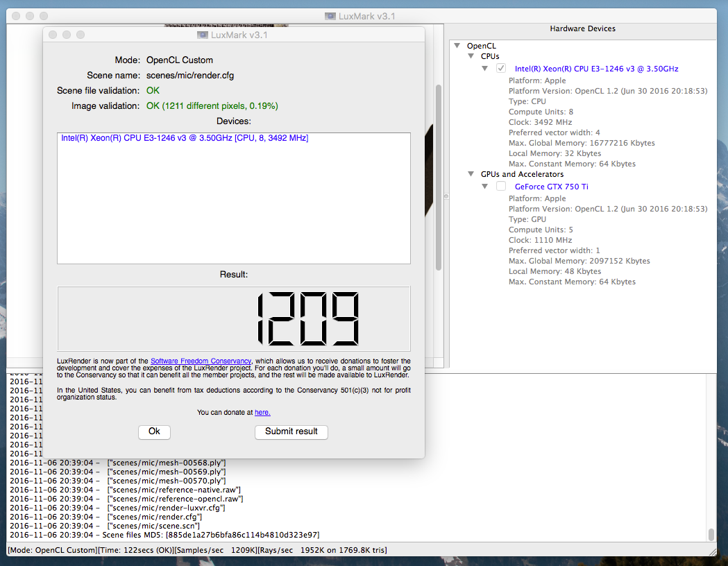
Task: Collapse the GeForce GTX 750 Ti details
Action: click(485, 186)
